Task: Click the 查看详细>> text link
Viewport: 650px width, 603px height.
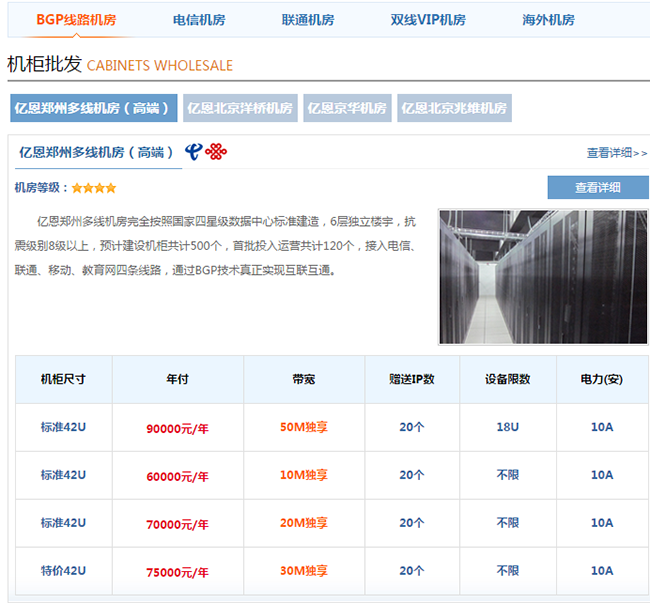Action: pyautogui.click(x=616, y=153)
